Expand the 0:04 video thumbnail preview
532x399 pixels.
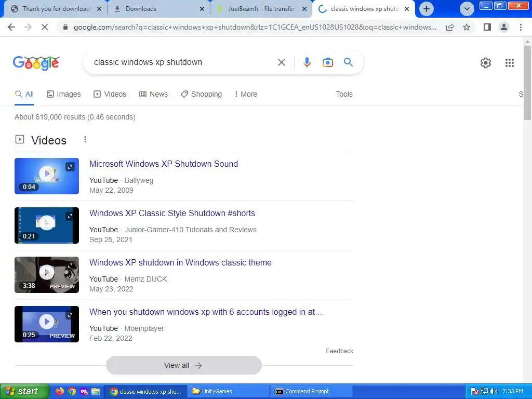coord(70,167)
